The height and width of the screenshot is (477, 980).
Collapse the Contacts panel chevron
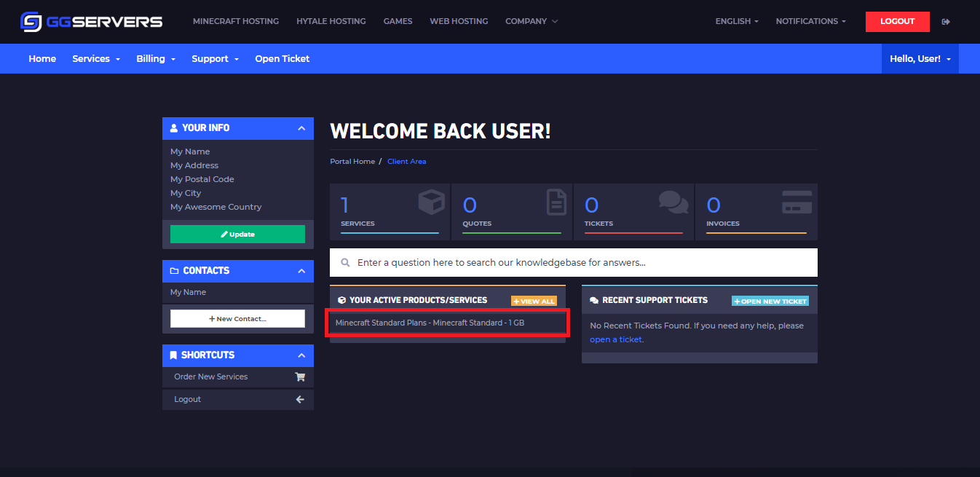tap(301, 271)
